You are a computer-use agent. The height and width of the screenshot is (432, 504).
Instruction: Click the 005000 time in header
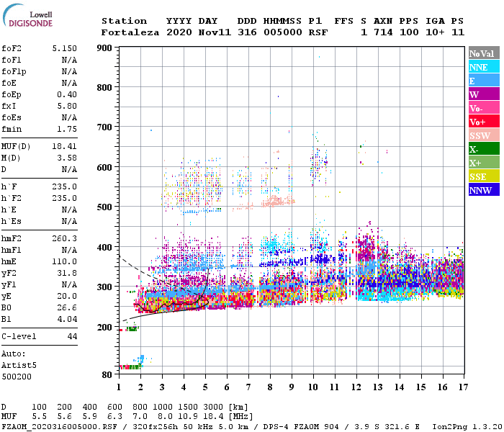(283, 32)
